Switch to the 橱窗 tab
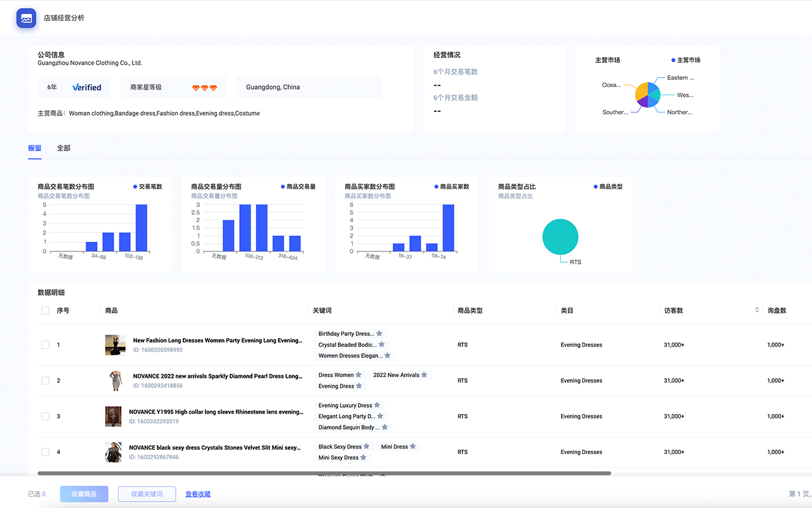 tap(35, 148)
